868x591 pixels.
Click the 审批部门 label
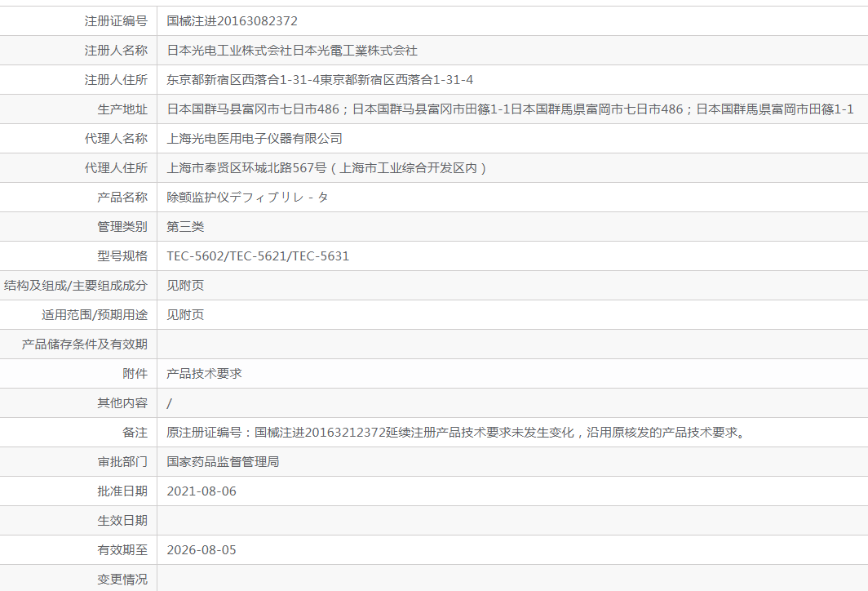(x=122, y=461)
